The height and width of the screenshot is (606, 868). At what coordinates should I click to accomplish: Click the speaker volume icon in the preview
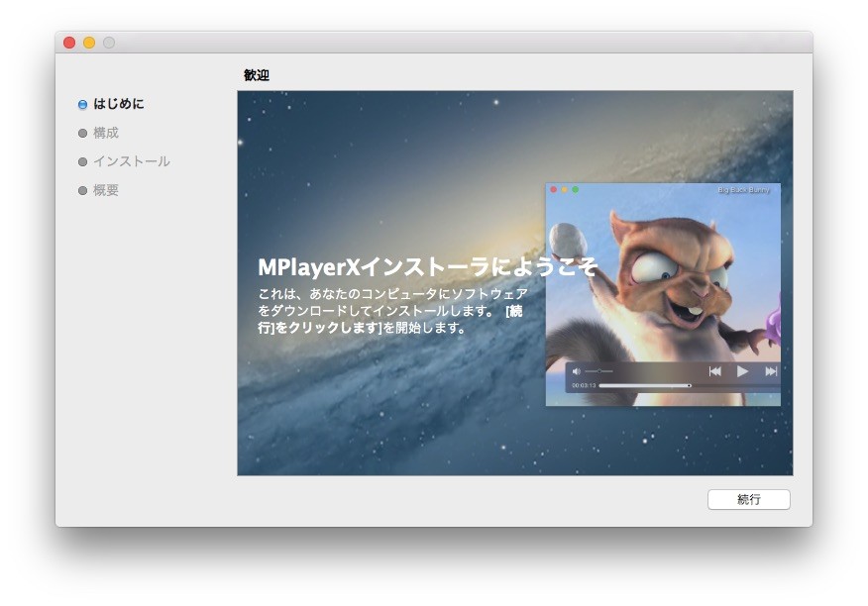577,371
